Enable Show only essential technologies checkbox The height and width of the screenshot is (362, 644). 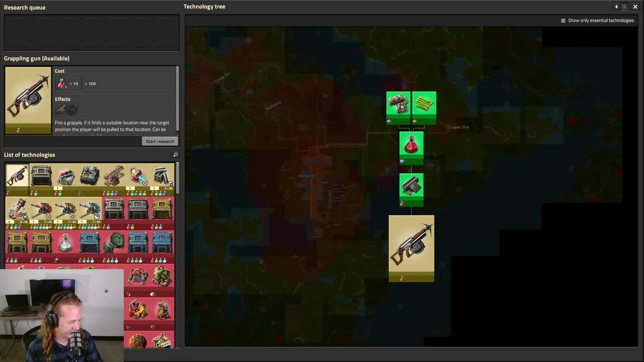(x=563, y=21)
